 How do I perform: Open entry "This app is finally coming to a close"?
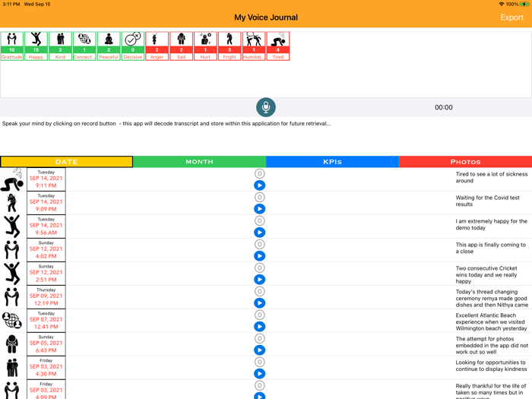[491, 248]
